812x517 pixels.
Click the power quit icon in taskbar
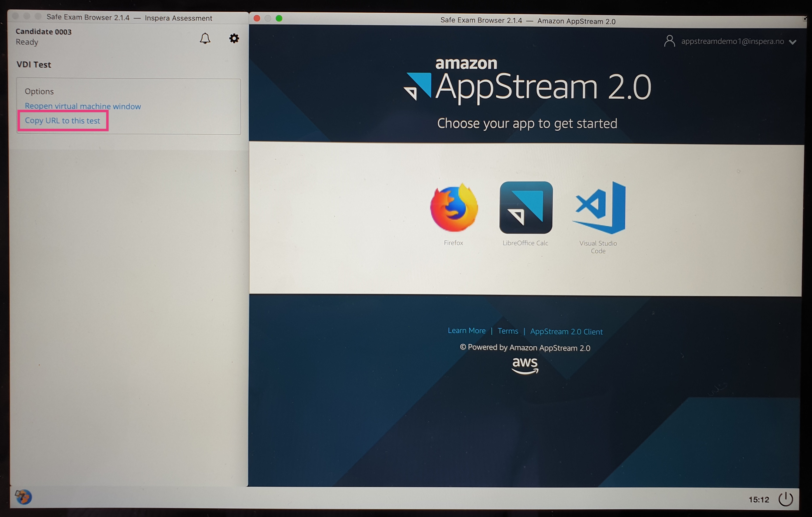[x=785, y=499]
